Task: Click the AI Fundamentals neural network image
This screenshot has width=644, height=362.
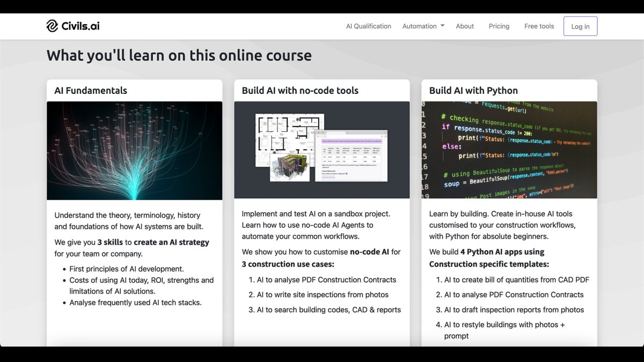Action: tap(134, 150)
